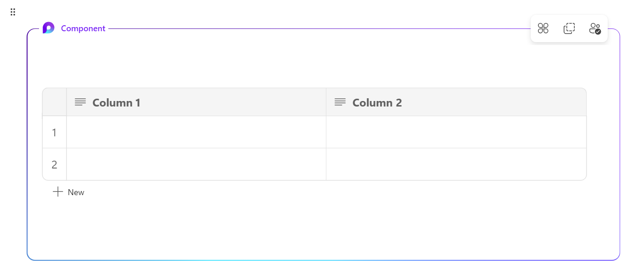Select row number 2

coord(54,164)
